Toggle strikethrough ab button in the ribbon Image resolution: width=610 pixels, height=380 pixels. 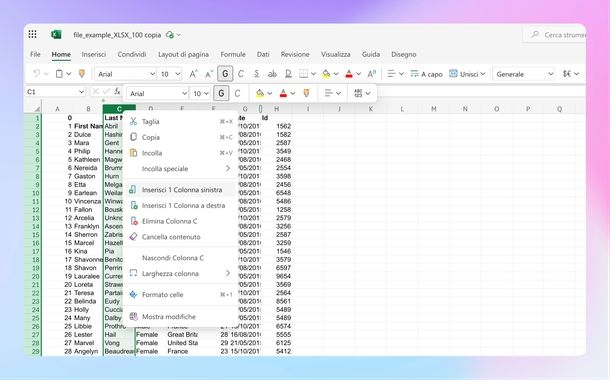[272, 74]
